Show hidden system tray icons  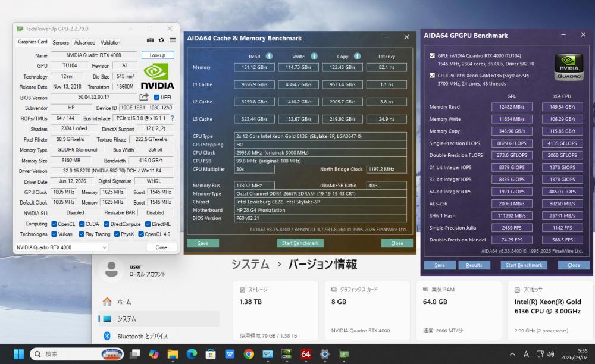click(x=512, y=354)
